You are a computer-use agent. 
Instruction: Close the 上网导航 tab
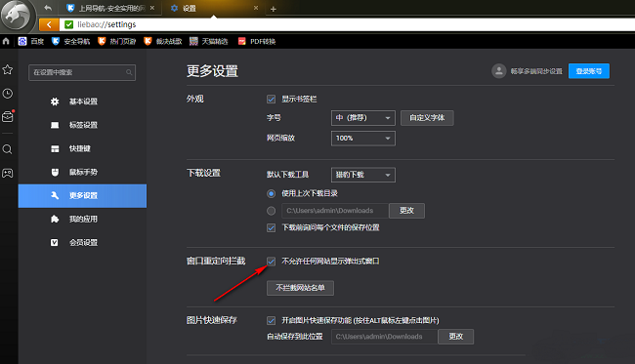click(152, 8)
